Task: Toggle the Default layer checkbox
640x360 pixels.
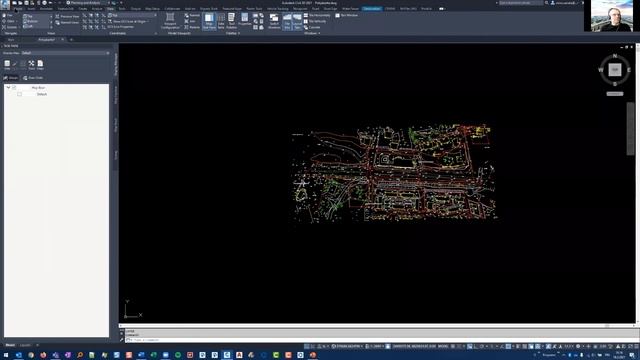Action: coord(20,94)
